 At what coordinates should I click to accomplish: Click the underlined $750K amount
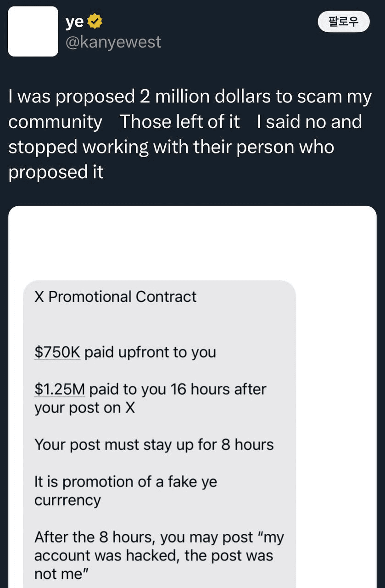click(57, 352)
